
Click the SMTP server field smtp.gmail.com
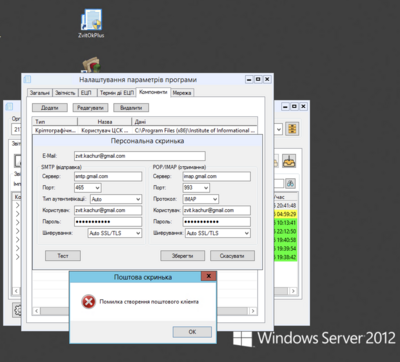tap(108, 176)
